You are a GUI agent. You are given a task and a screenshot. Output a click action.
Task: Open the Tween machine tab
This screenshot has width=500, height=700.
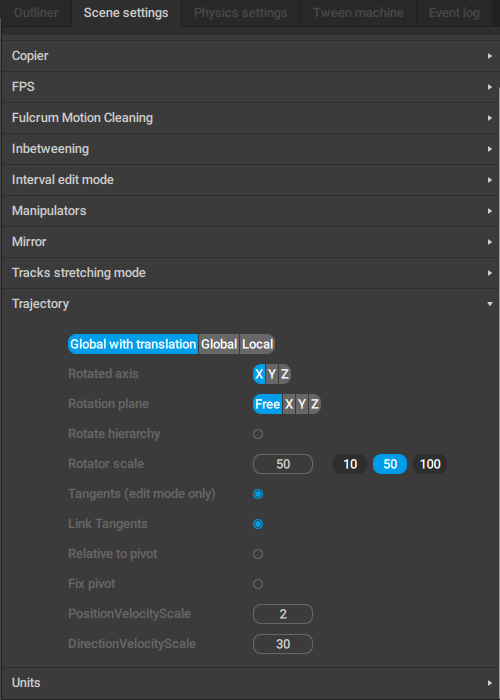point(358,13)
